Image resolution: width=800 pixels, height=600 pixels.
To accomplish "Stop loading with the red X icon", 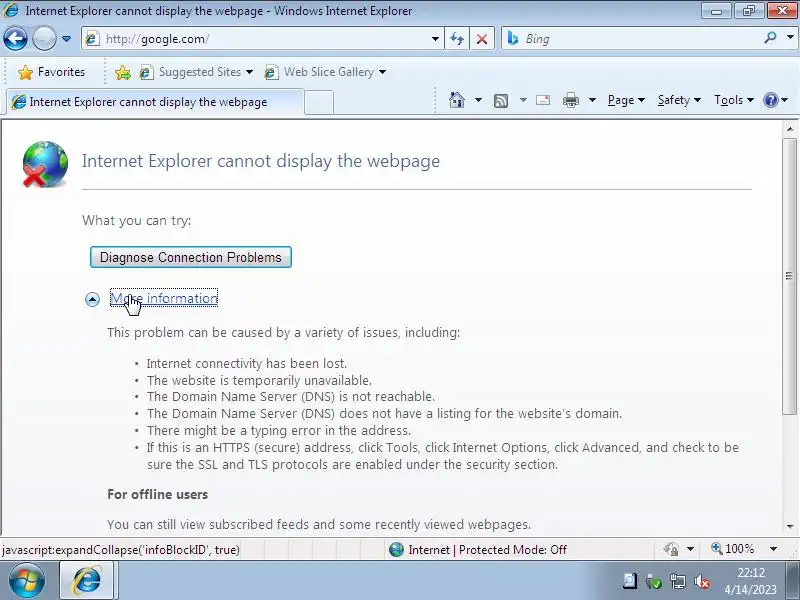I will [482, 39].
